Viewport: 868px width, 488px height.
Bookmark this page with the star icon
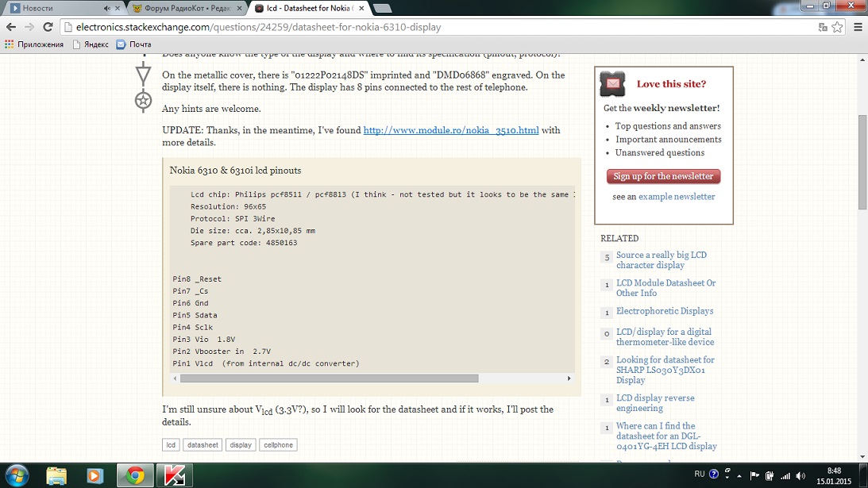pyautogui.click(x=838, y=27)
